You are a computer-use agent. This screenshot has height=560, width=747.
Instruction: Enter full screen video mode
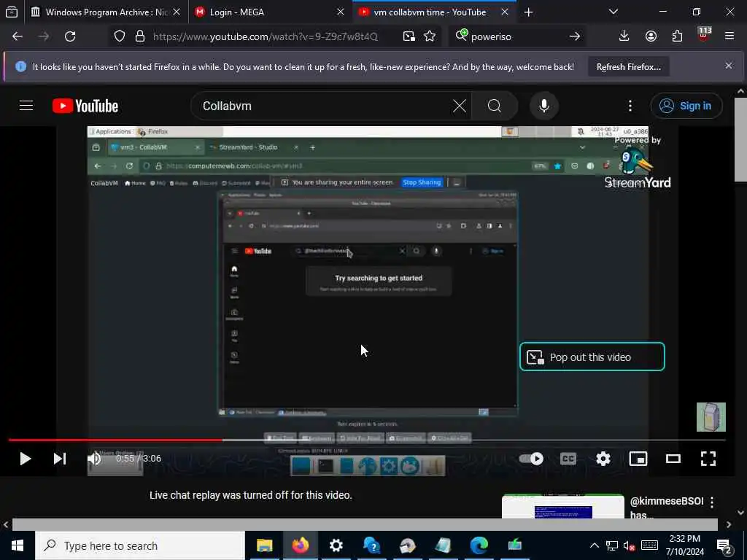pos(708,459)
